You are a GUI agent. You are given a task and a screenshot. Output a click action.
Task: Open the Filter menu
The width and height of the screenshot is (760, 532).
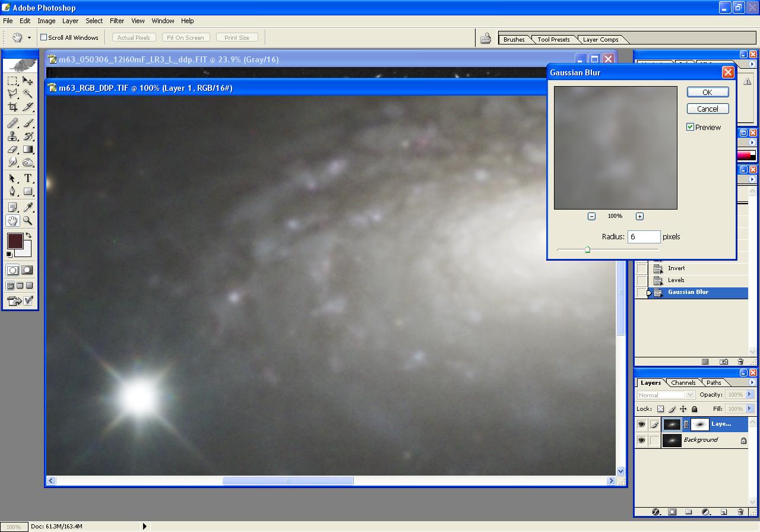116,21
